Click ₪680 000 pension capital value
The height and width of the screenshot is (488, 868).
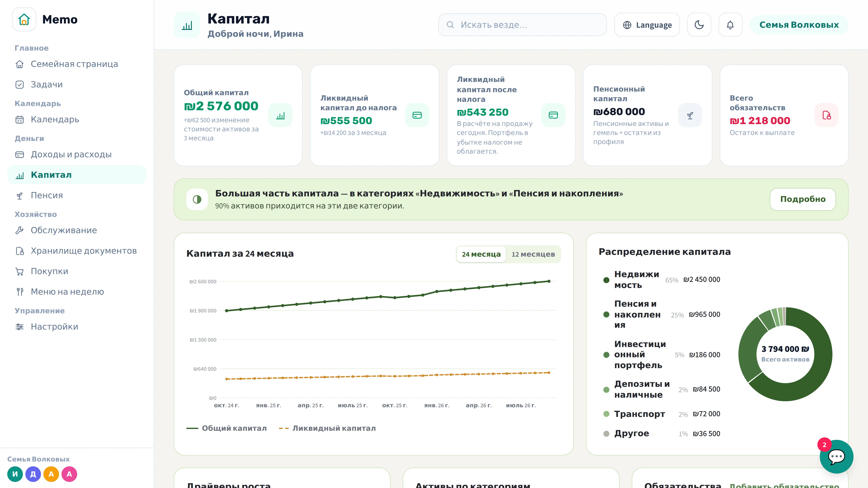619,111
